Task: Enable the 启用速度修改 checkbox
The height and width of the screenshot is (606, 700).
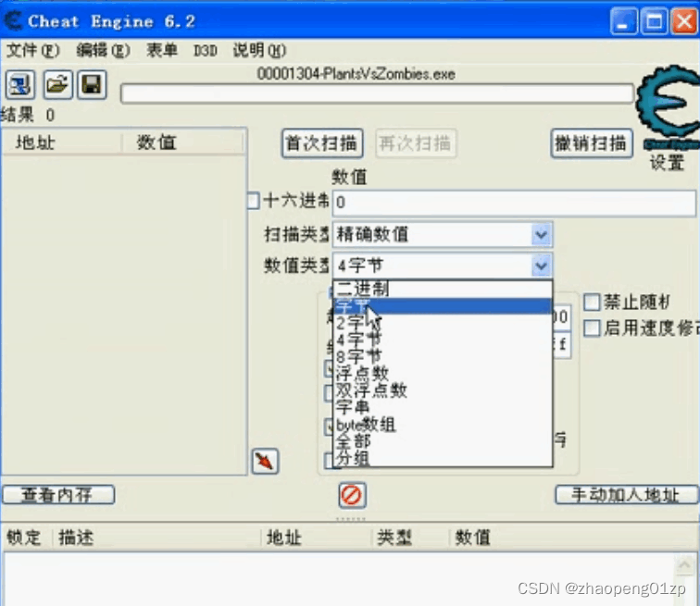Action: pos(592,328)
